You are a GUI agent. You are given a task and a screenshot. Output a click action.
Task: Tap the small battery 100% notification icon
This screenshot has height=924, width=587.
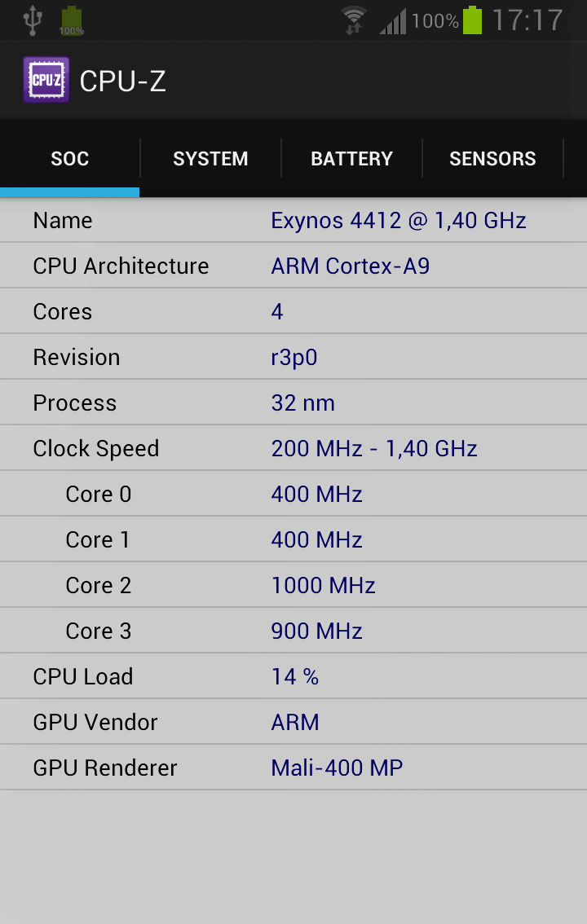(72, 22)
